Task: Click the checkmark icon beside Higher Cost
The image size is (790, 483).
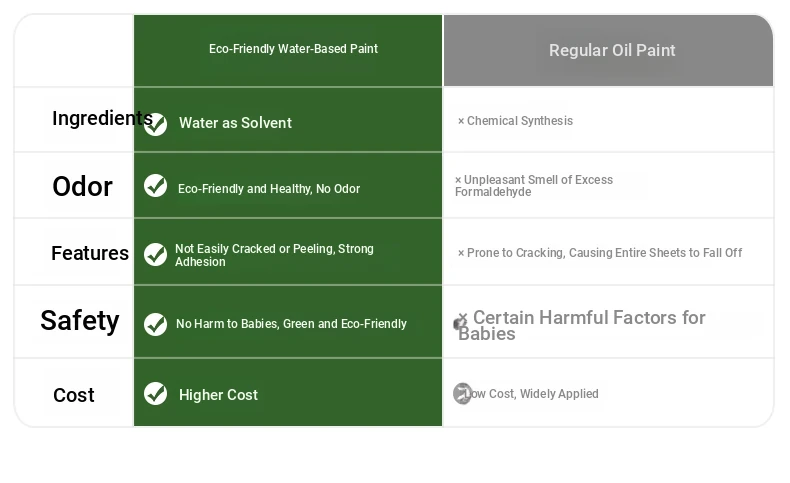Action: tap(155, 393)
